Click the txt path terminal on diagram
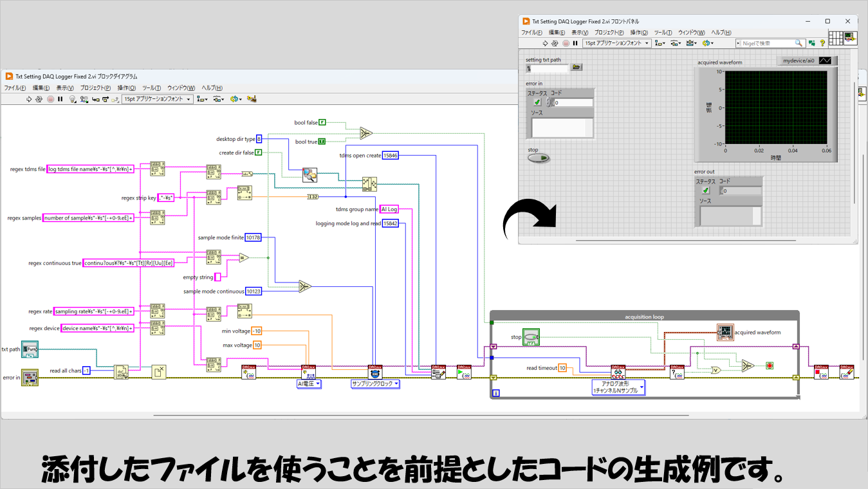 click(x=30, y=349)
